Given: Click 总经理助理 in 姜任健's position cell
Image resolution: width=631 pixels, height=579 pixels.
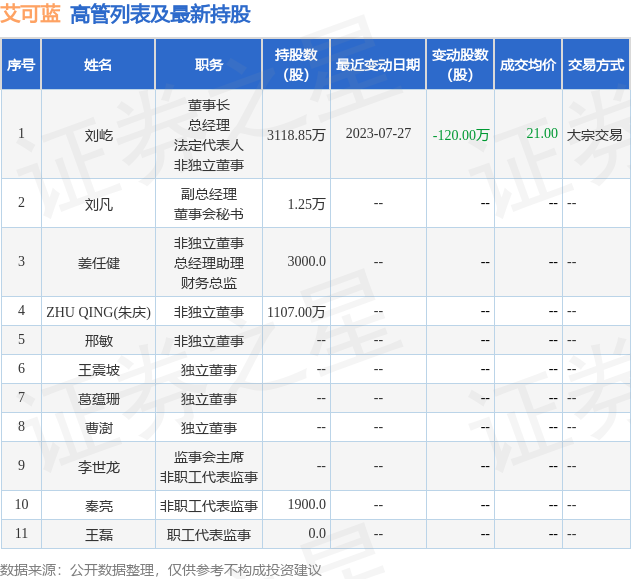Looking at the screenshot, I should pos(208,263).
